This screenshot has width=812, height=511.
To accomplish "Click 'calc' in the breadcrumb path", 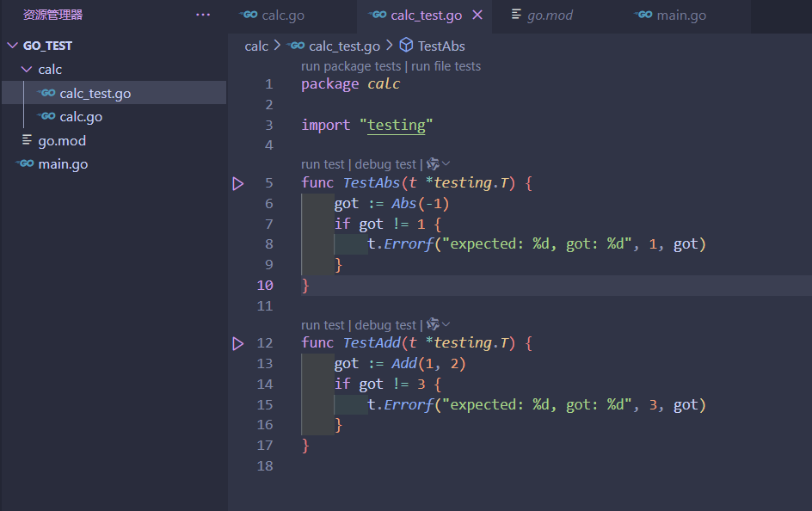I will [x=256, y=46].
